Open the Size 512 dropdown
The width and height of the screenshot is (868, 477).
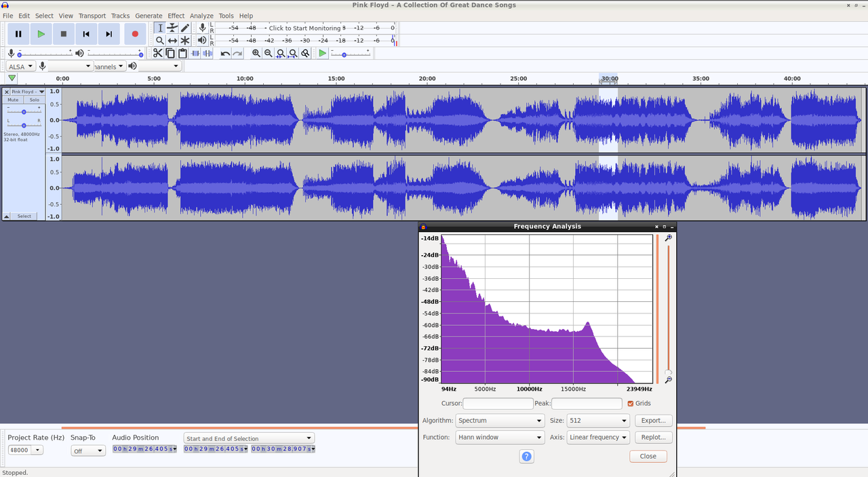(x=598, y=421)
